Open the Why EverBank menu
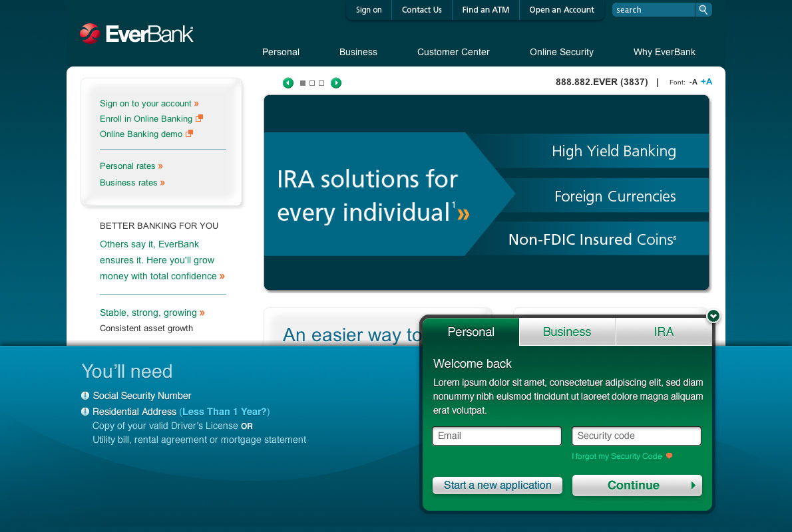792x532 pixels. tap(664, 52)
